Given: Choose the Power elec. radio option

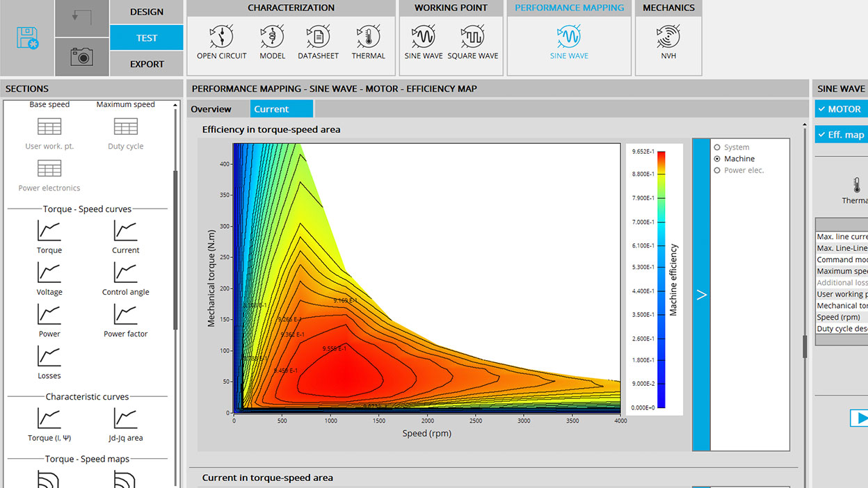Looking at the screenshot, I should 718,170.
